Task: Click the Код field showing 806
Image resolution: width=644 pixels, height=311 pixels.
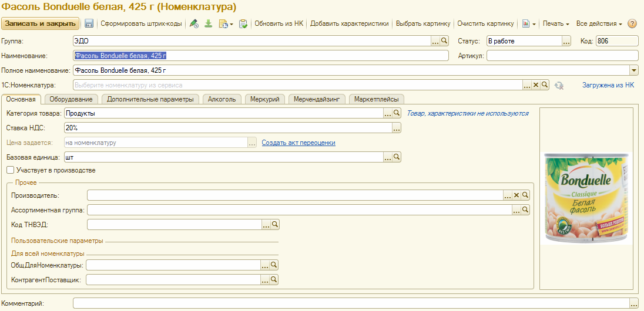Action: (x=618, y=41)
